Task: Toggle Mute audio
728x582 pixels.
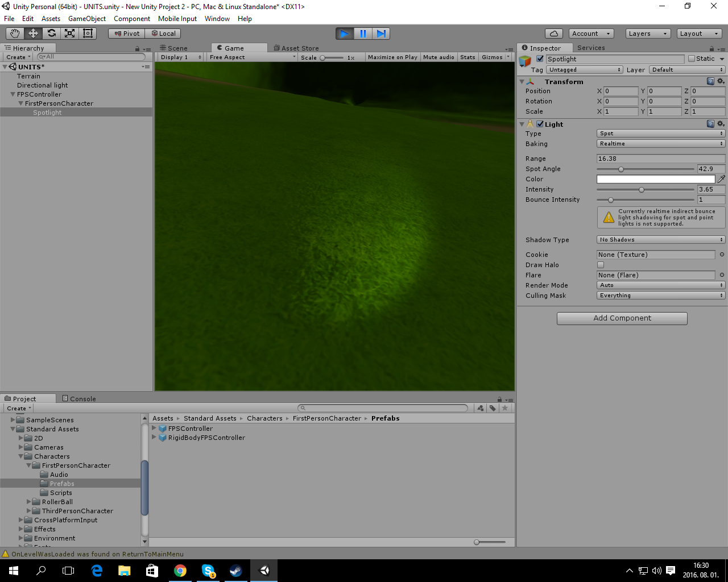Action: (x=439, y=57)
